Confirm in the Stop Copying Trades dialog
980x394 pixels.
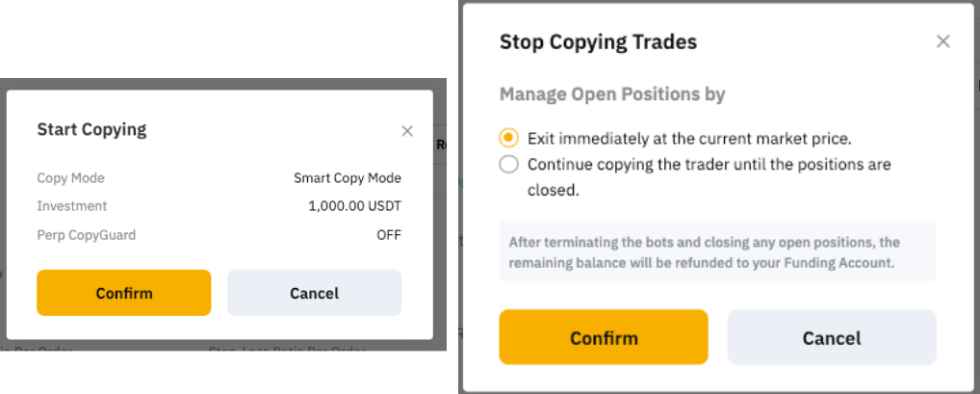[x=604, y=337]
